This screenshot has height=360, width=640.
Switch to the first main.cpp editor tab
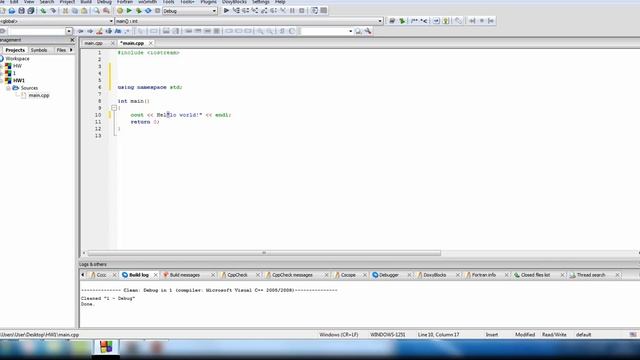pos(94,43)
